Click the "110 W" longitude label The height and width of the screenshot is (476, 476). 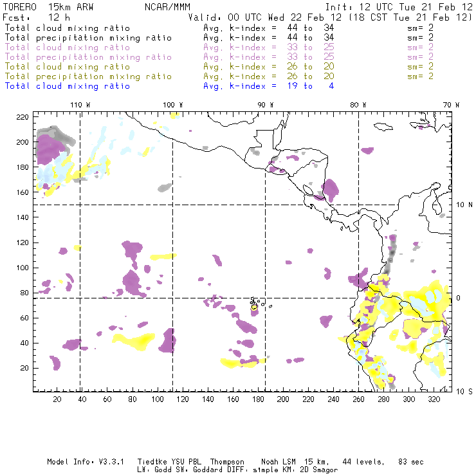tap(80, 105)
